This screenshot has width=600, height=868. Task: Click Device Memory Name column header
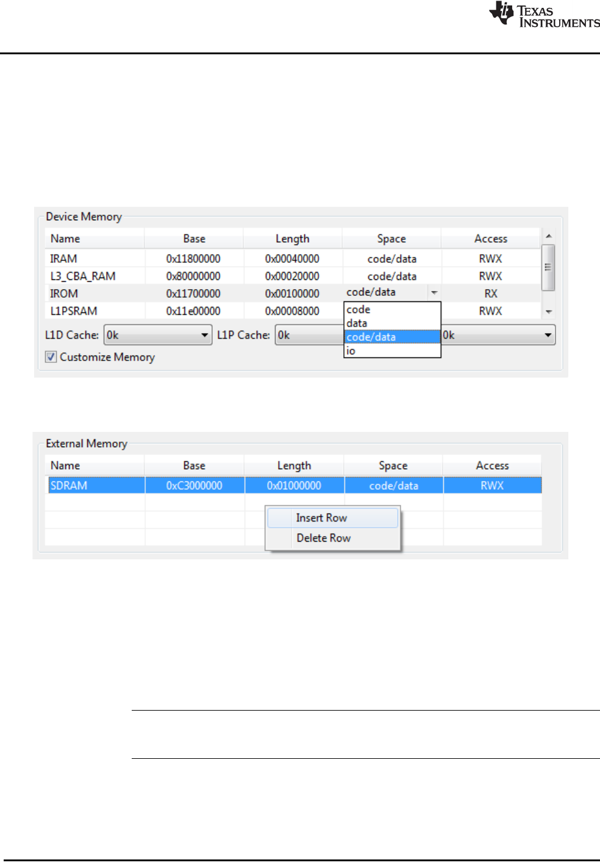[95, 239]
